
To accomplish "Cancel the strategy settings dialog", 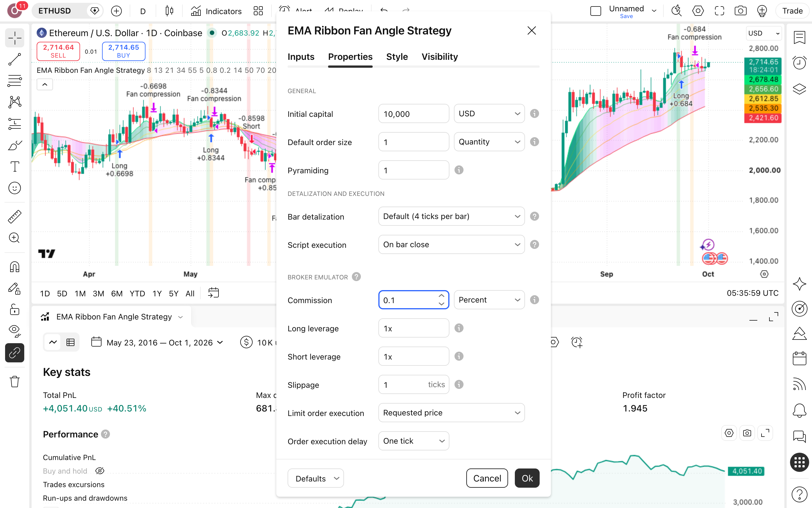I will click(x=487, y=478).
